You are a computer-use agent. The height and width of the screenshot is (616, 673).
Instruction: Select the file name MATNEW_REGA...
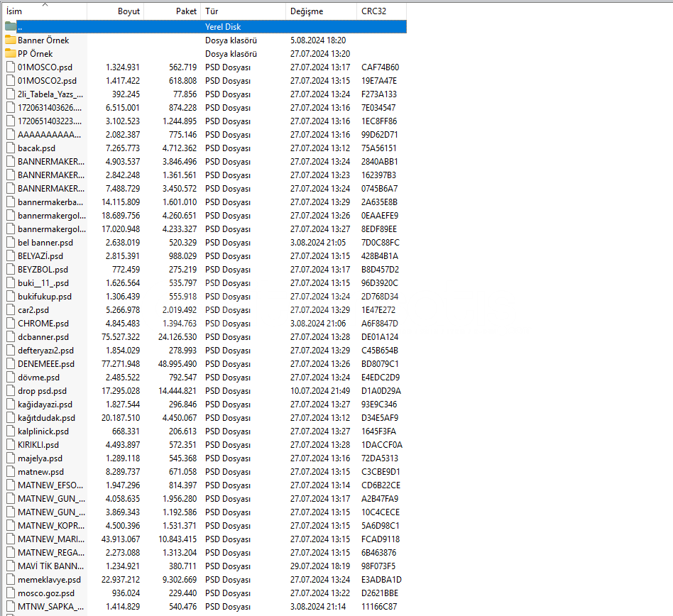pos(51,553)
